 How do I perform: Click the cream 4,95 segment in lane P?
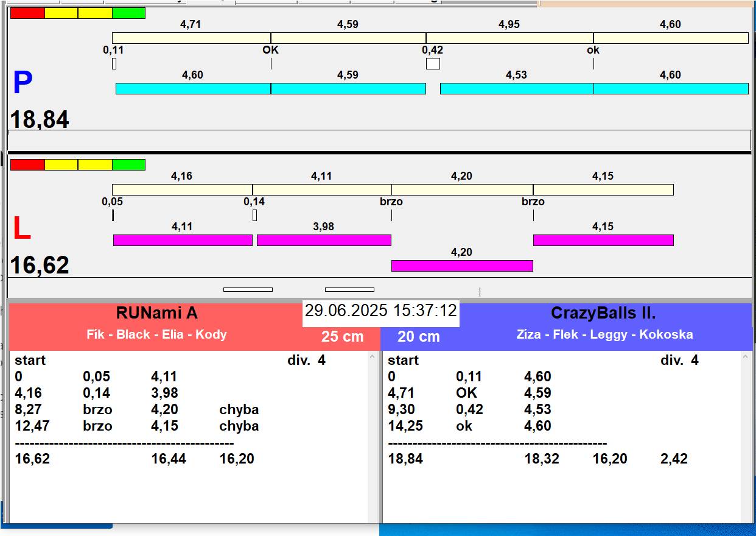point(509,38)
